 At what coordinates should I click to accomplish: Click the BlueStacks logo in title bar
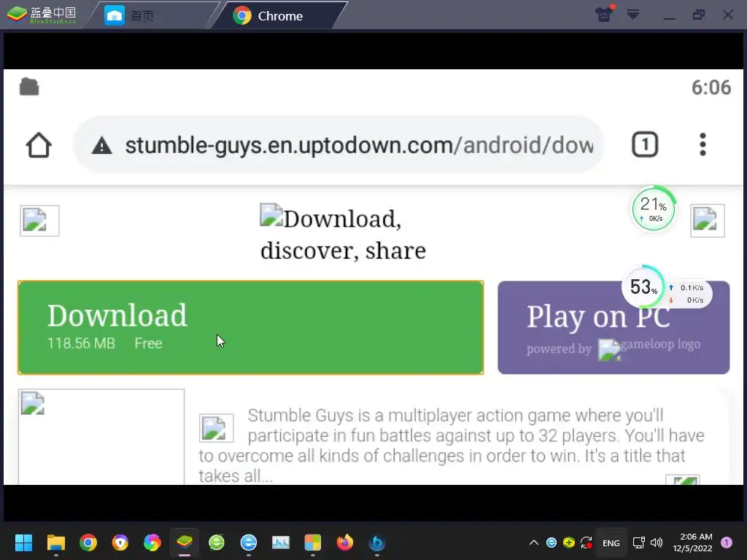click(x=42, y=15)
